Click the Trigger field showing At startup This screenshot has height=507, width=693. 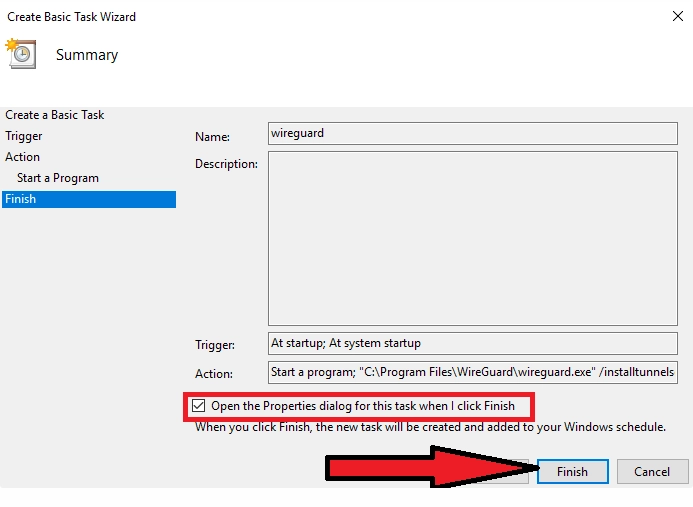472,343
